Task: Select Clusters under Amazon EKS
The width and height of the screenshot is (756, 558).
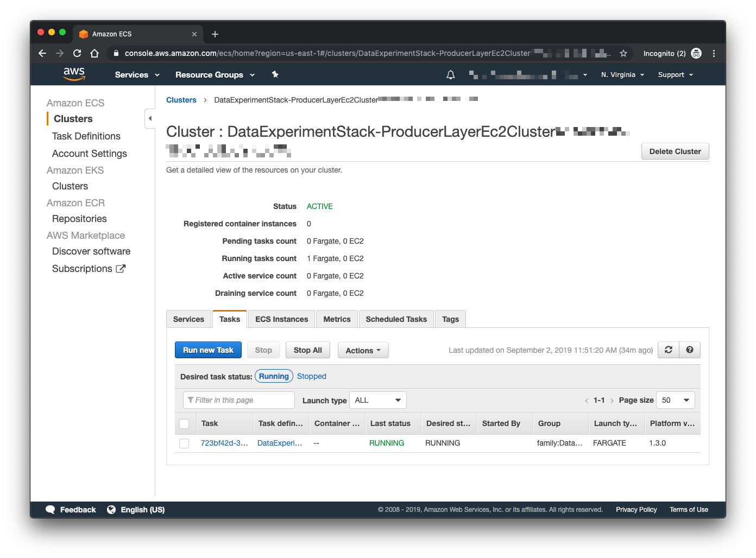Action: pyautogui.click(x=70, y=186)
